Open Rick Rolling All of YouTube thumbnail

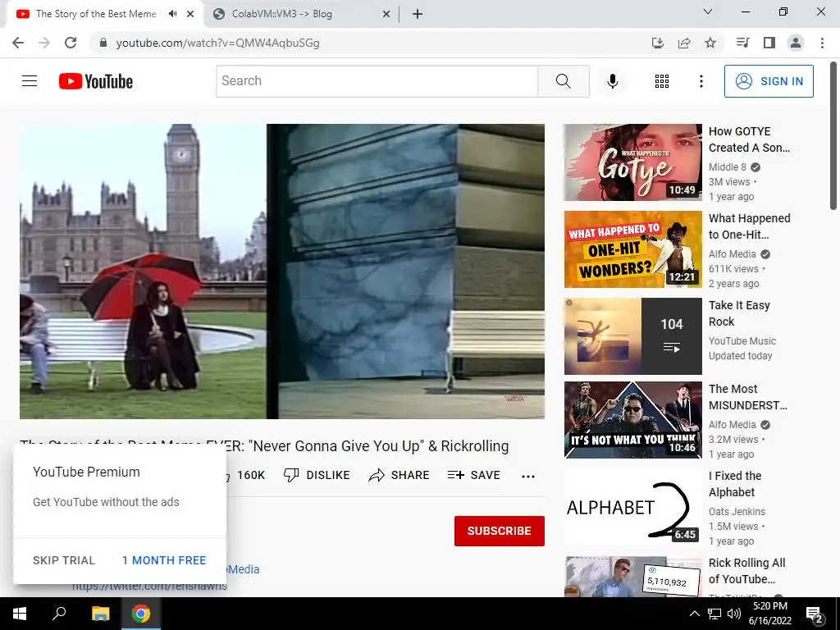click(x=632, y=577)
